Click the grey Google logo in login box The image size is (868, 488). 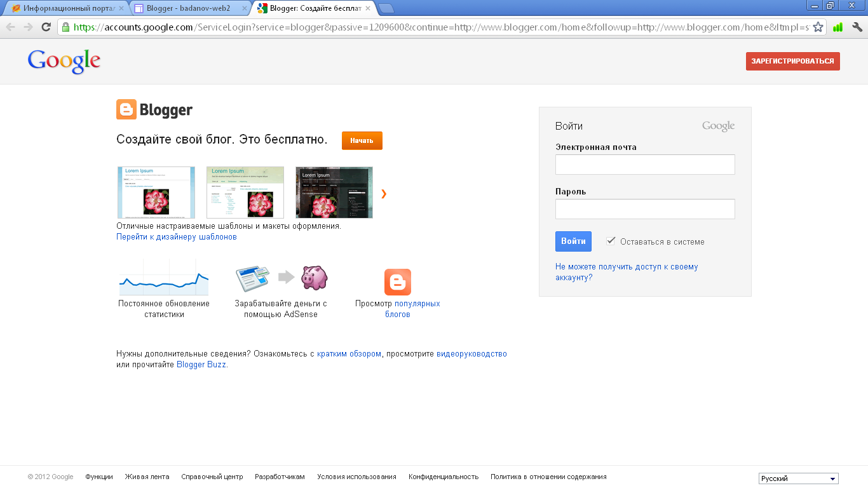(x=718, y=126)
